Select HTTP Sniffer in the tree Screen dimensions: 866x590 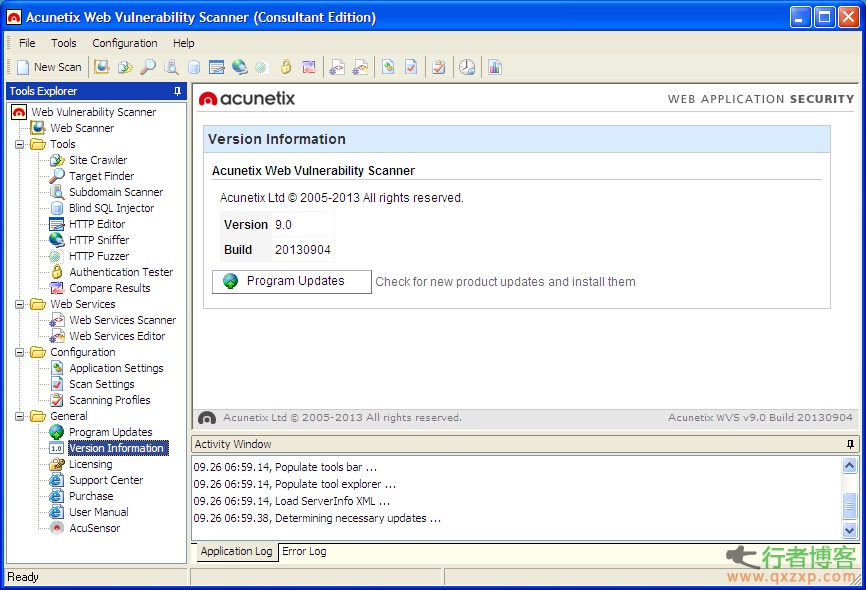(x=99, y=240)
